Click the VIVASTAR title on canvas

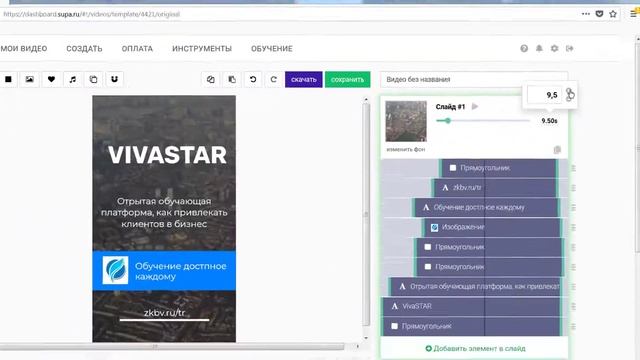coord(167,155)
